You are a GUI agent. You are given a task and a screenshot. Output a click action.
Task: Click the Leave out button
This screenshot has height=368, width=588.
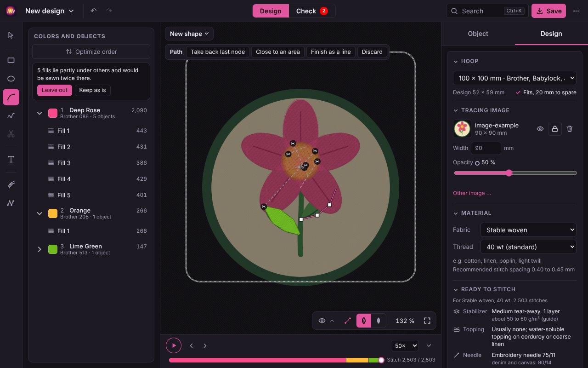[55, 90]
